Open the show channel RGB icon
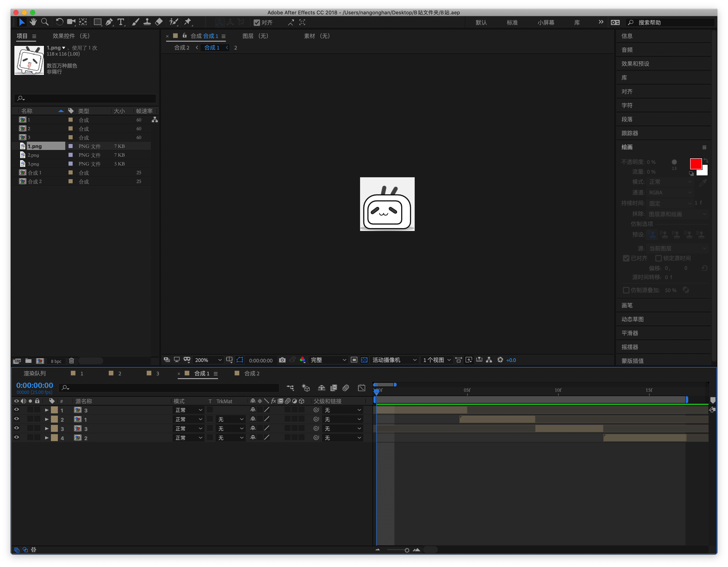The height and width of the screenshot is (567, 728). (x=302, y=360)
